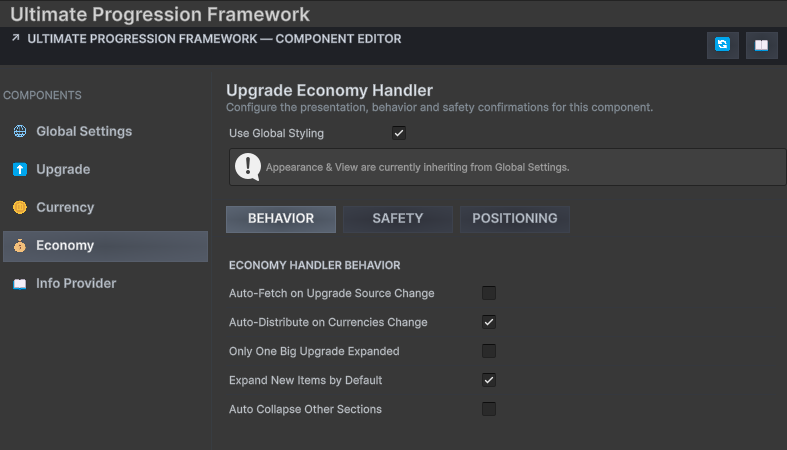This screenshot has height=450, width=787.
Task: Click the Expand New Items by Default label
Action: pyautogui.click(x=306, y=381)
